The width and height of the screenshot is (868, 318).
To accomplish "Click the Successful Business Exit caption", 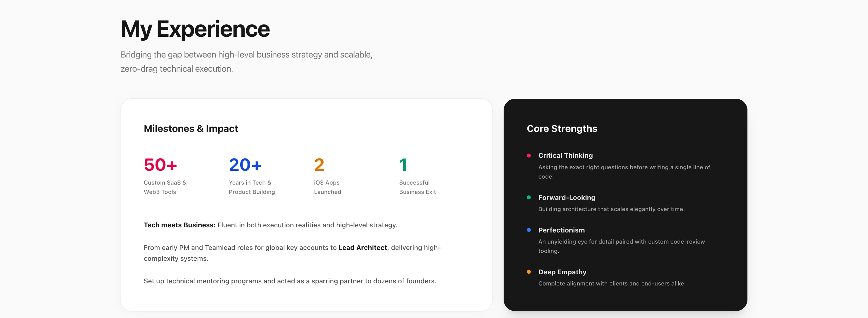I will (x=417, y=187).
